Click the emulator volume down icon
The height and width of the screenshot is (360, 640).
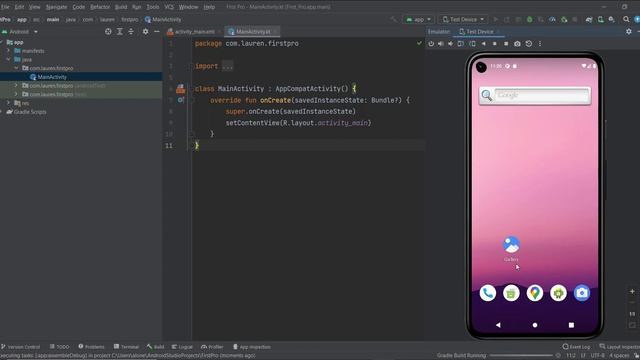[451, 44]
